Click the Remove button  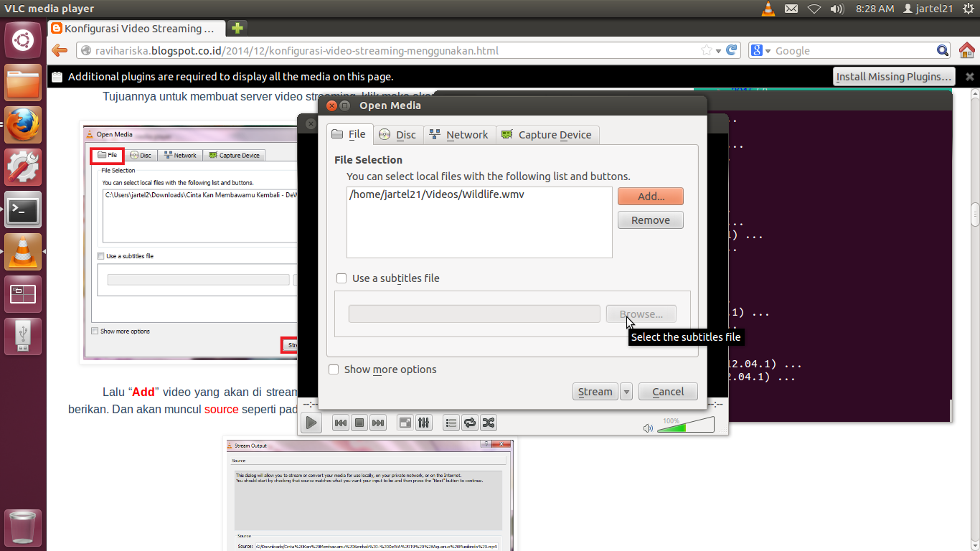point(651,220)
